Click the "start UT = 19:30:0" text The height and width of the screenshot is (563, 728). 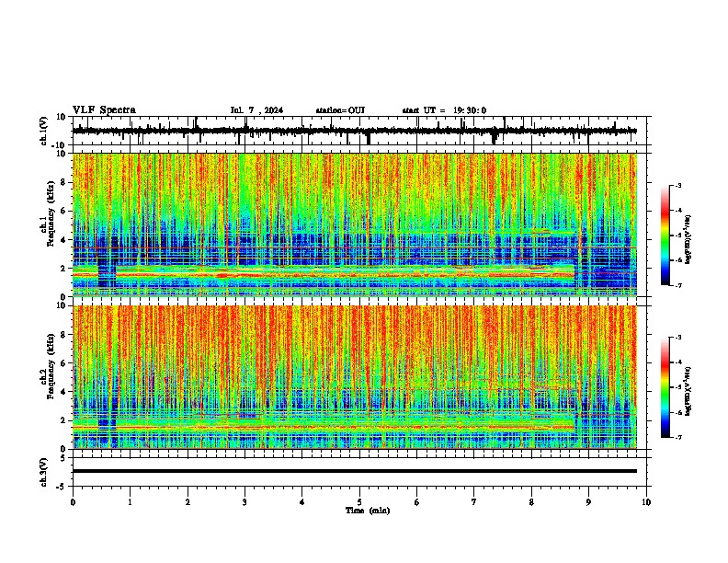[444, 110]
